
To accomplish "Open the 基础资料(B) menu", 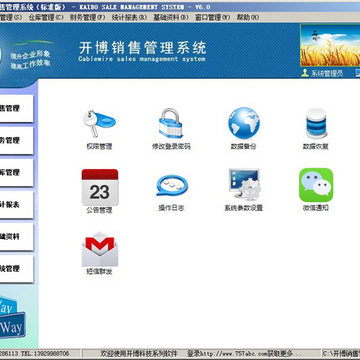I will 171,17.
